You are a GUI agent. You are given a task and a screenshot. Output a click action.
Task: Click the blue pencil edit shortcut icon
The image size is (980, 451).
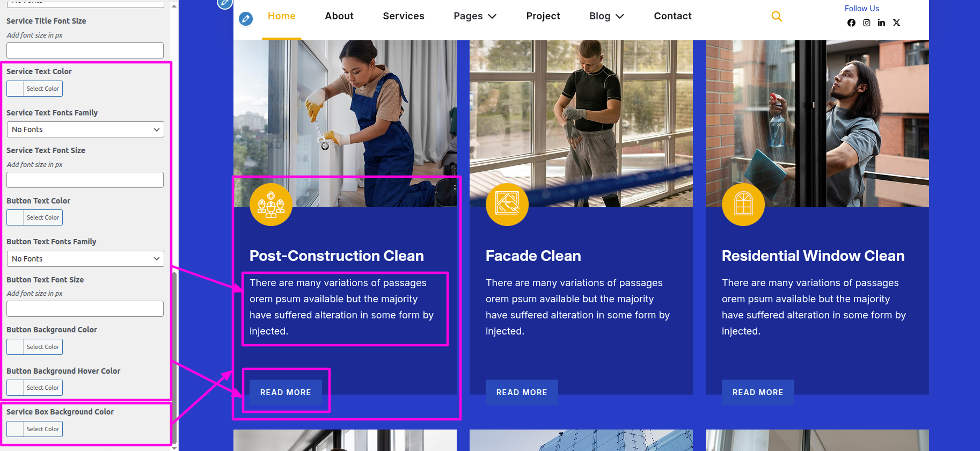point(246,19)
